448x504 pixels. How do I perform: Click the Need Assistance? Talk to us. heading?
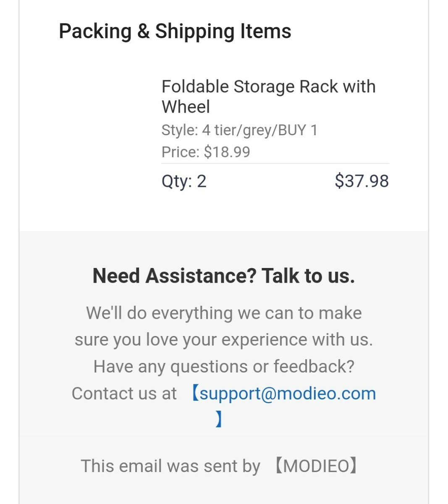coord(223,276)
